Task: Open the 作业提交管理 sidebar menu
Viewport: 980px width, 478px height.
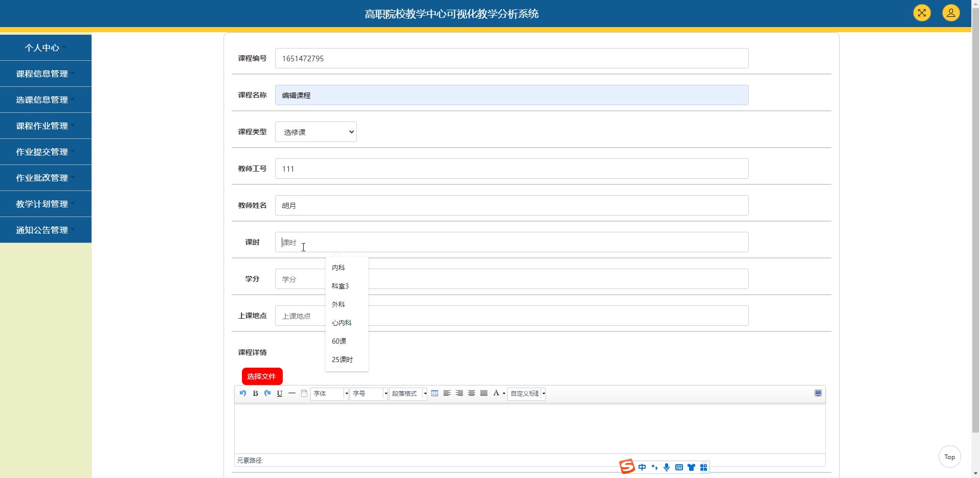Action: point(45,152)
